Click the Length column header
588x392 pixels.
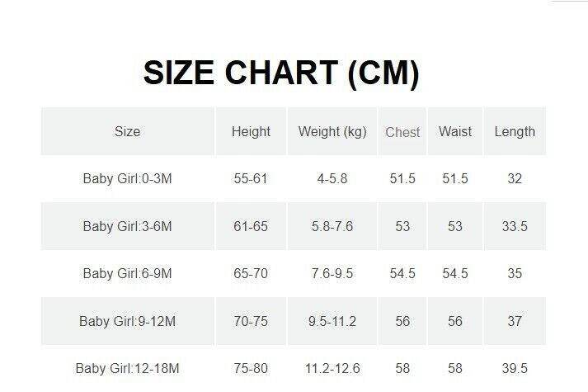tap(515, 131)
